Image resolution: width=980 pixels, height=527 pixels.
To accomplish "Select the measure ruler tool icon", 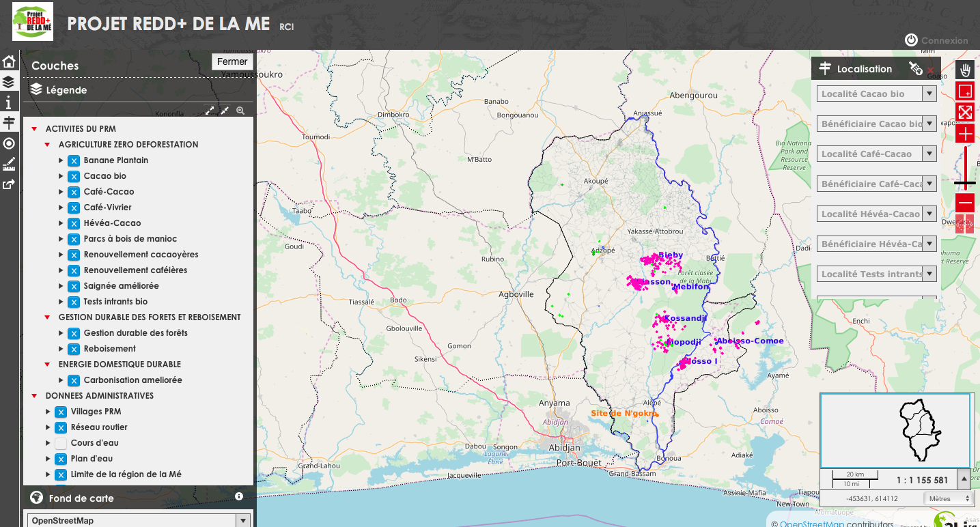I will [9, 164].
